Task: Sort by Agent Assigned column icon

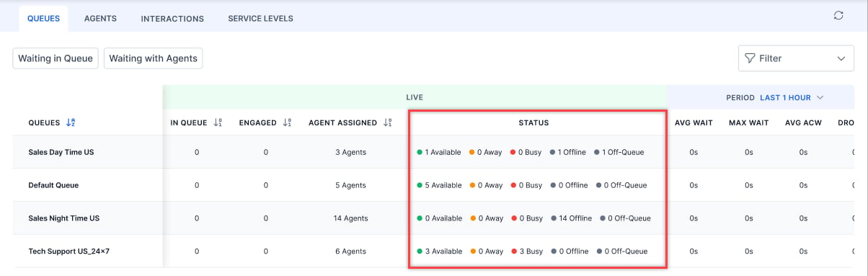Action: [x=388, y=123]
